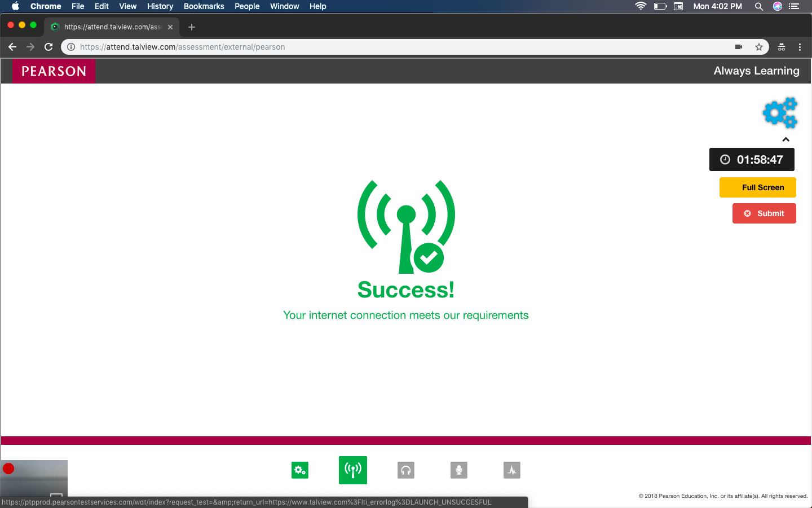This screenshot has height=508, width=812.
Task: Click 'Your internet connection meets our requirements' text
Action: point(406,315)
